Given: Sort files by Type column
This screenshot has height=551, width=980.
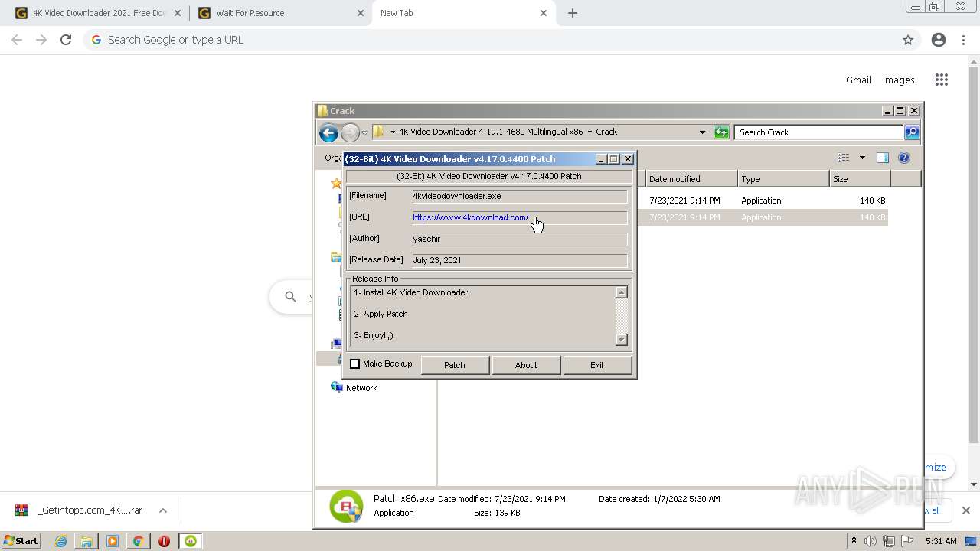Looking at the screenshot, I should (783, 179).
